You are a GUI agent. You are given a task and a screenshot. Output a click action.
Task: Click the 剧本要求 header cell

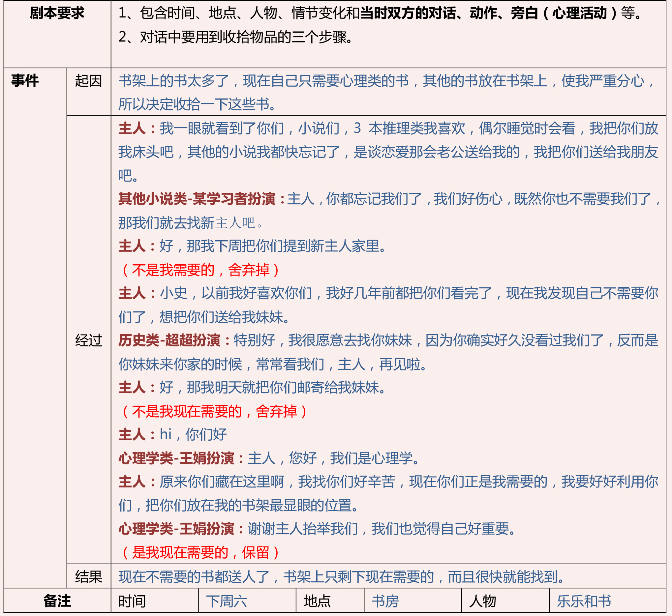[57, 13]
